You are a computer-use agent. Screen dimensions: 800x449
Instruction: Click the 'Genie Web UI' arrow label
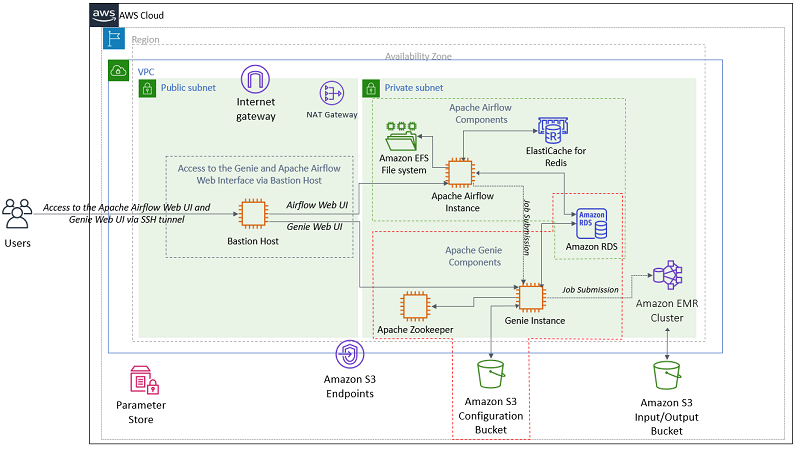coord(314,227)
